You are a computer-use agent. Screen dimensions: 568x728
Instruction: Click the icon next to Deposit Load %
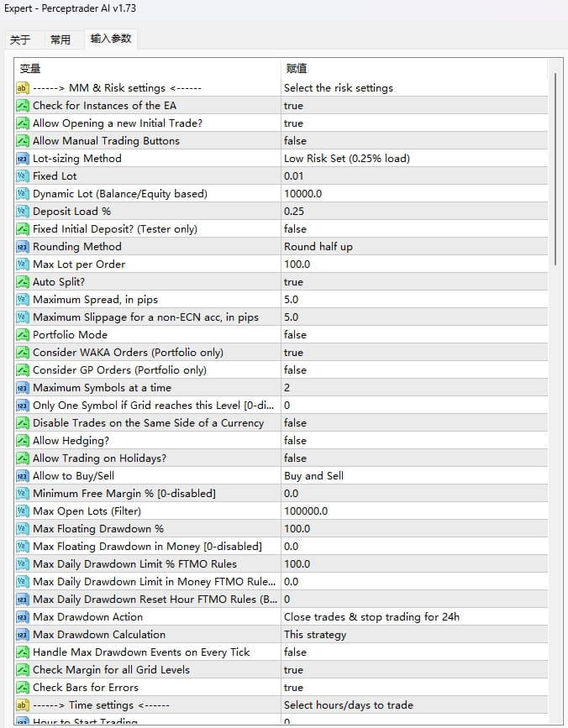23,212
